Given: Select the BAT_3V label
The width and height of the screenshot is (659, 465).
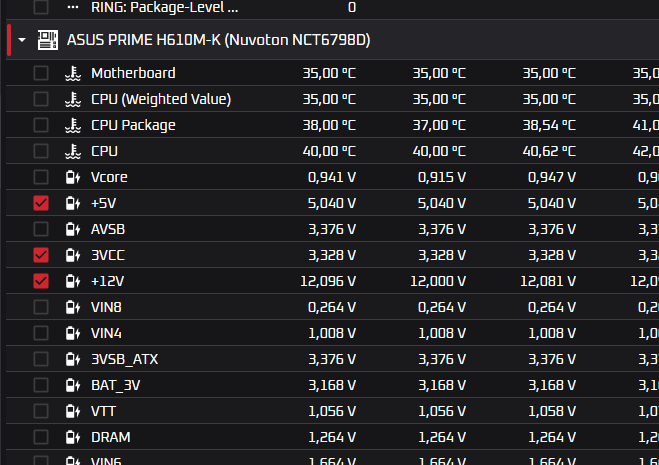Looking at the screenshot, I should pyautogui.click(x=116, y=386).
